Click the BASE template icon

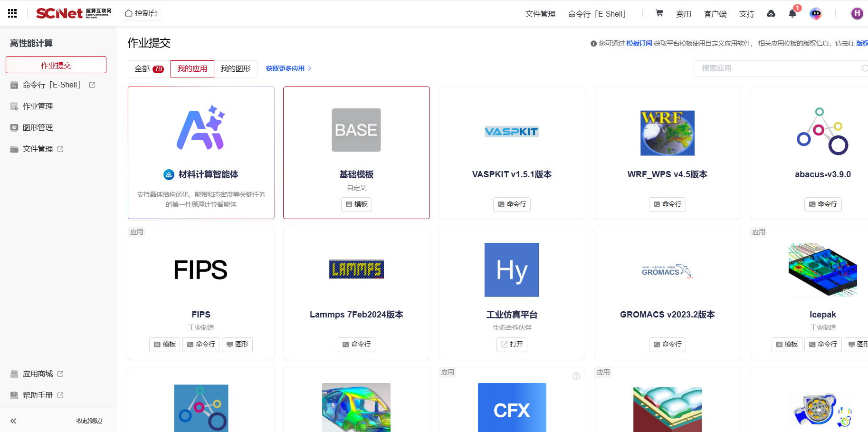[356, 130]
